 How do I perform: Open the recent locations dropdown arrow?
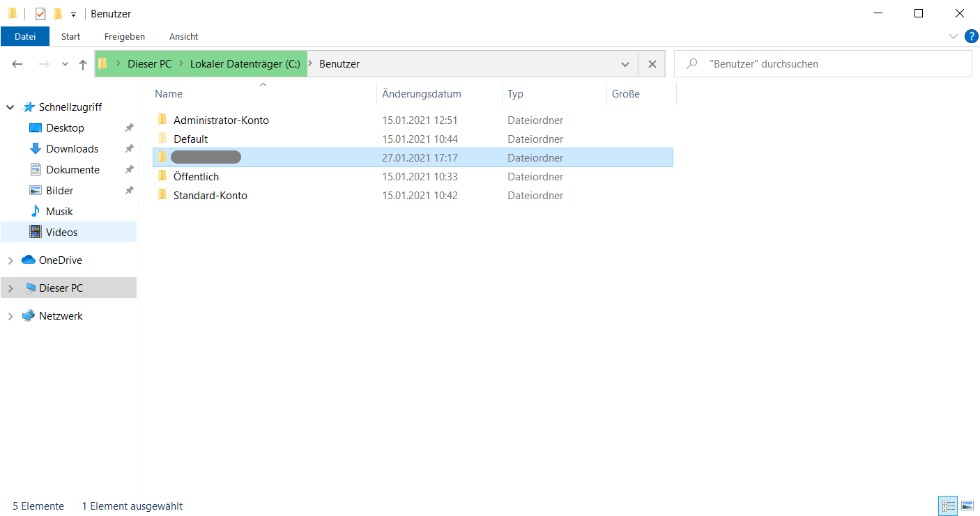pyautogui.click(x=65, y=64)
